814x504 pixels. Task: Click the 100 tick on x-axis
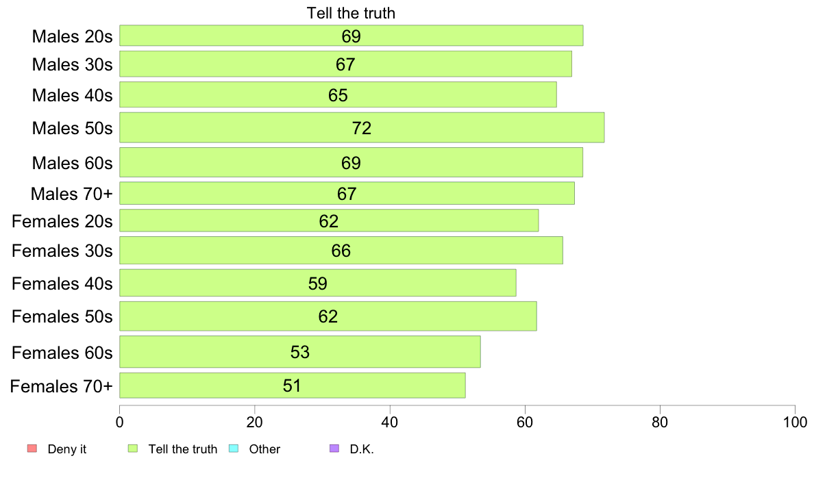point(795,422)
